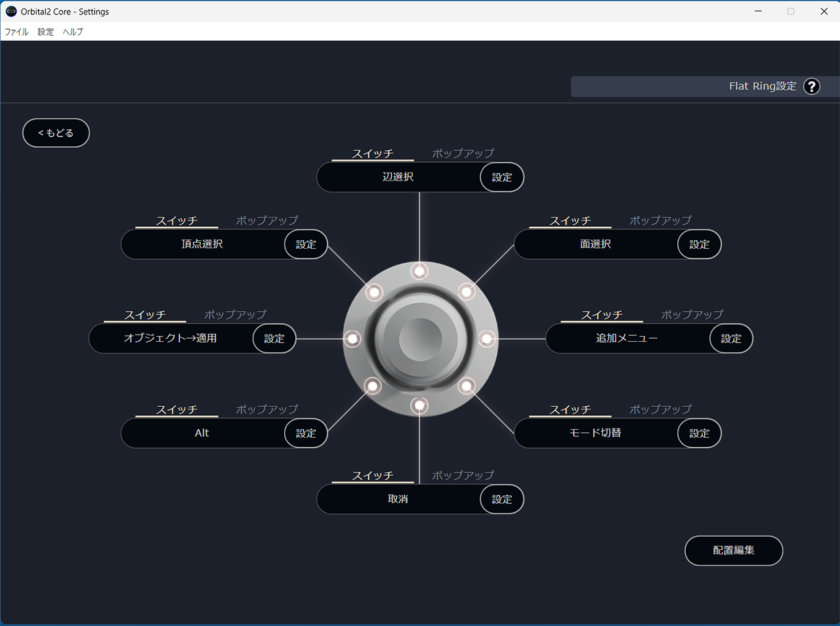Switch 頂点選択 to ポップアップ mode
Image resolution: width=840 pixels, height=626 pixels.
pos(266,220)
